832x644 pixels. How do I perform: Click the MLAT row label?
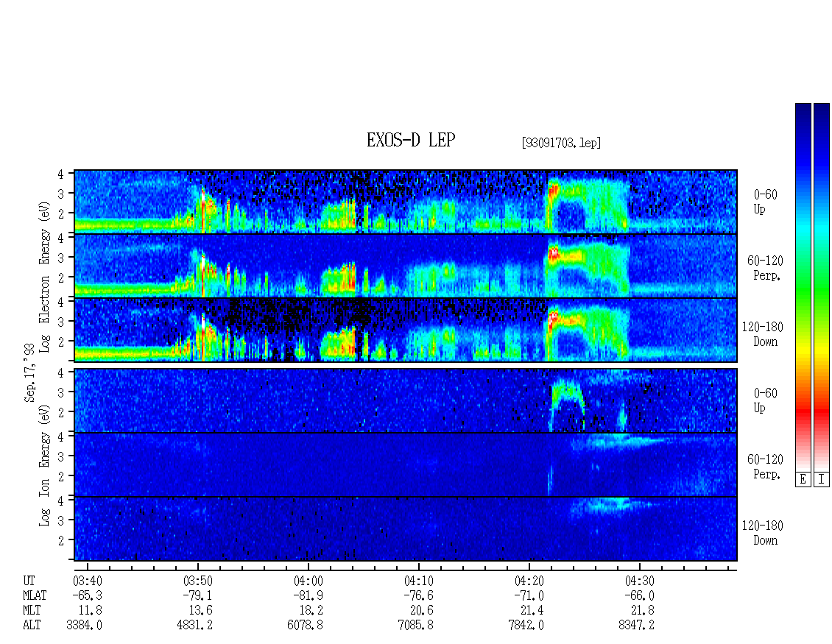[x=35, y=595]
